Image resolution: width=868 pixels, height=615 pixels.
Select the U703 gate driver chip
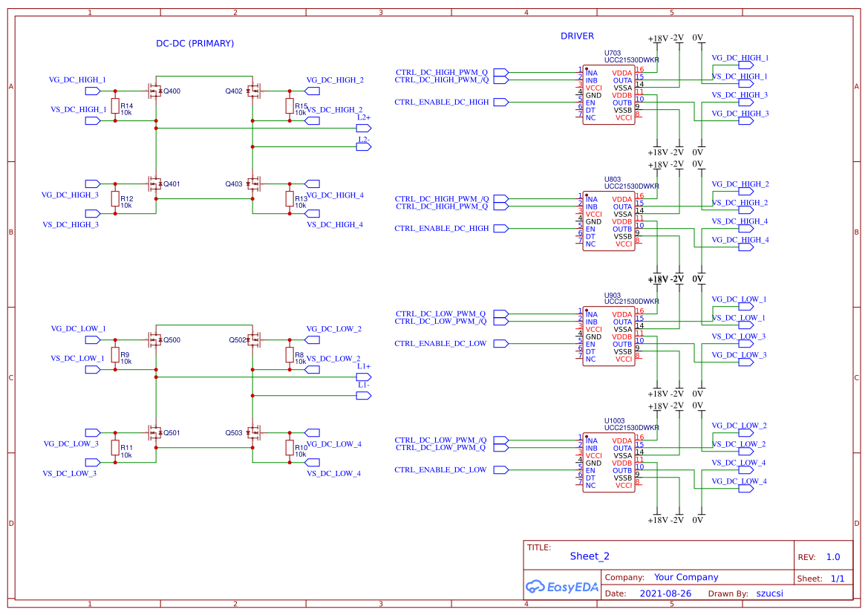click(608, 95)
